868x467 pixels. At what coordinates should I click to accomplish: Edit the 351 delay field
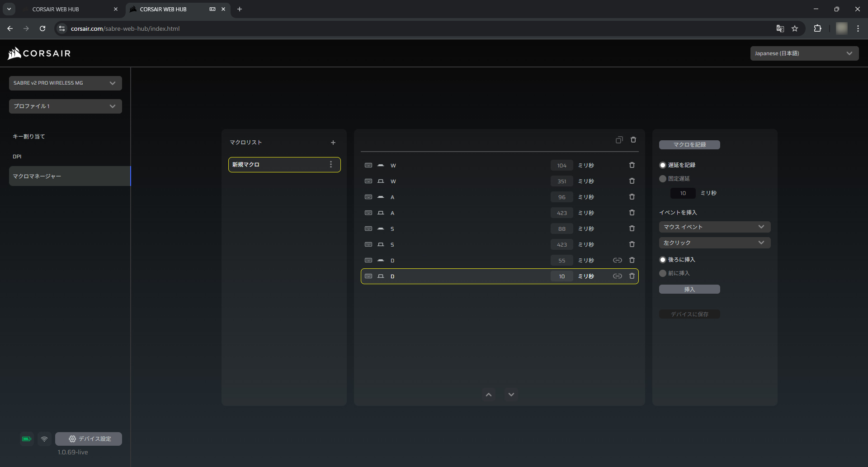coord(562,181)
